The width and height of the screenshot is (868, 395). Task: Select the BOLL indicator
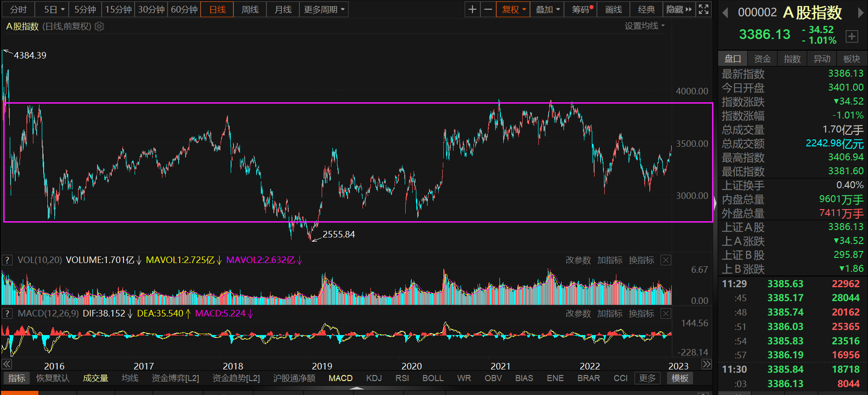tap(433, 378)
